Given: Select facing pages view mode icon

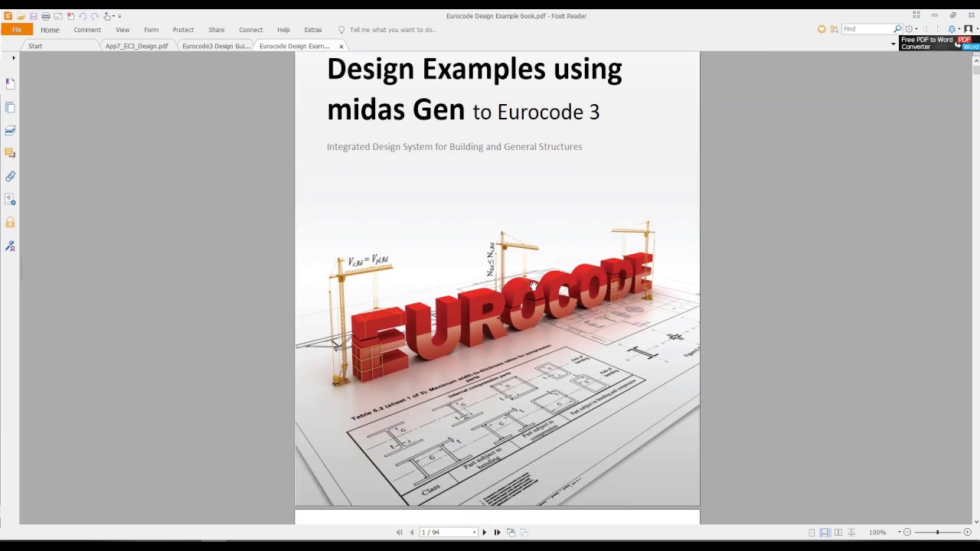Looking at the screenshot, I should 838,532.
